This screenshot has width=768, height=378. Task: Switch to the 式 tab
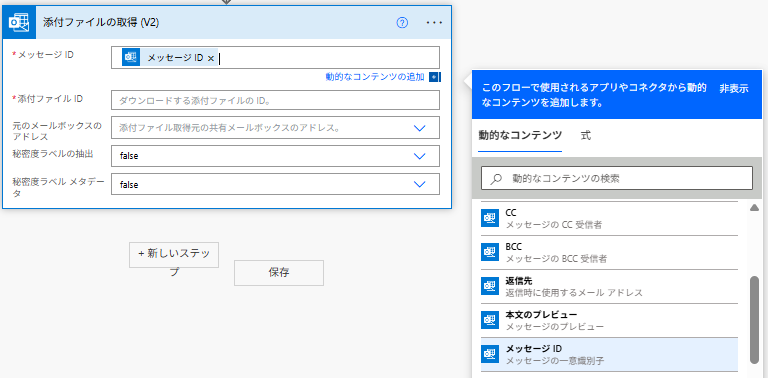[585, 136]
